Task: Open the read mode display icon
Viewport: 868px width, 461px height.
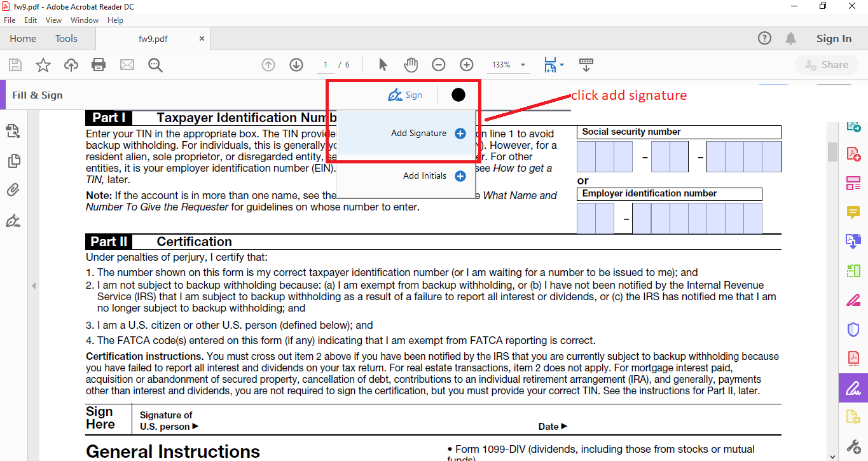Action: (586, 65)
